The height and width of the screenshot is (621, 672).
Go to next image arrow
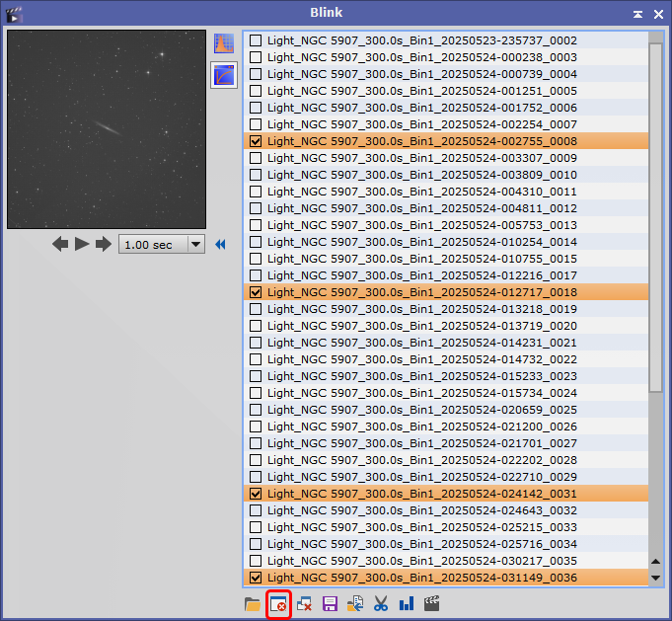click(104, 245)
